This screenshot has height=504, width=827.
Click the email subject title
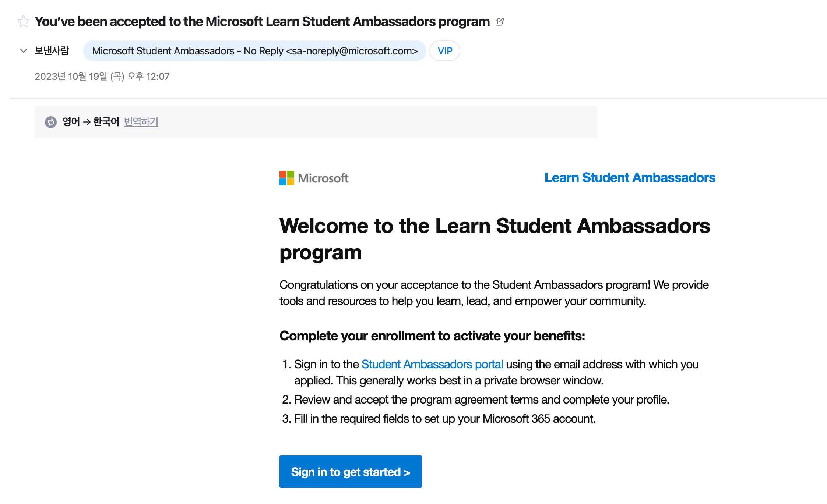(262, 22)
